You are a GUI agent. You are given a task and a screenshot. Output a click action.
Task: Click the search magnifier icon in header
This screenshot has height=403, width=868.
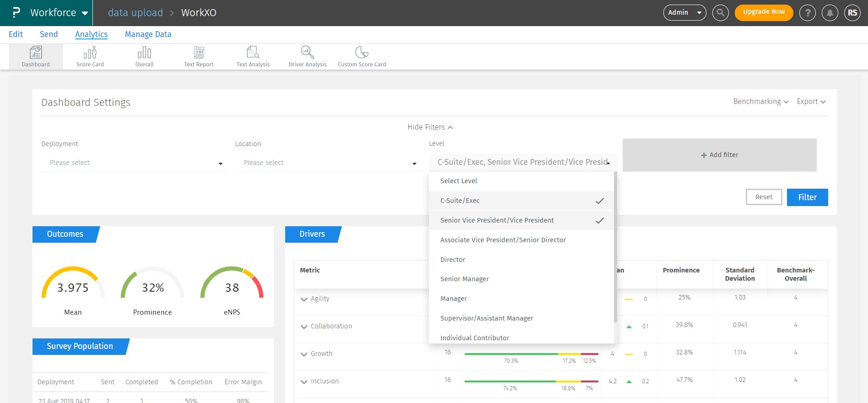click(721, 12)
